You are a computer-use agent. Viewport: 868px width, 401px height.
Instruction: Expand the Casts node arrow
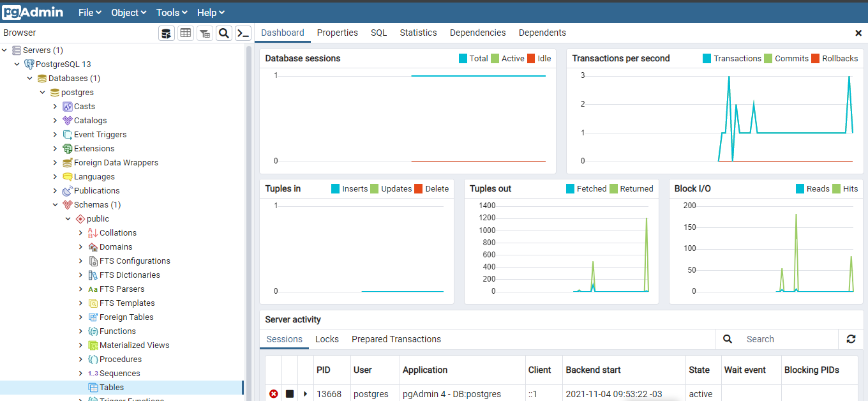(56, 107)
